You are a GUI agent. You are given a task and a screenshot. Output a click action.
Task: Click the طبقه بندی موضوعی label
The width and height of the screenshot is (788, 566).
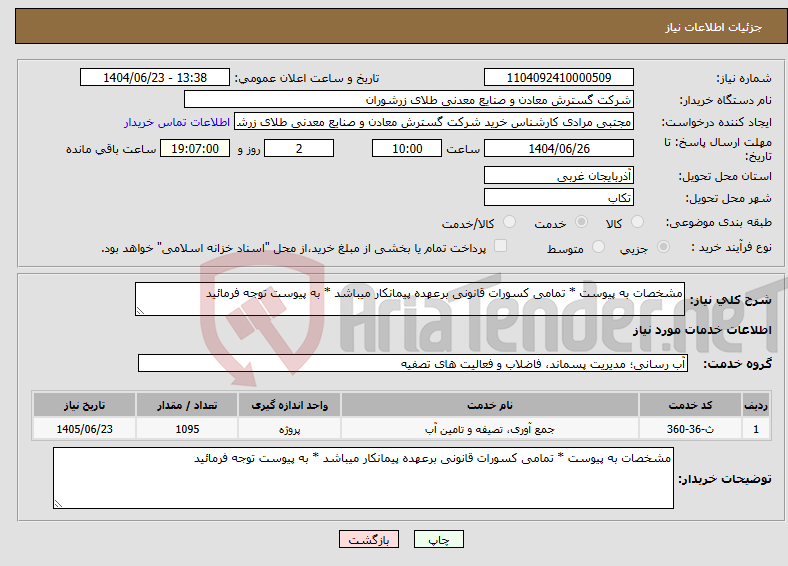click(x=719, y=222)
